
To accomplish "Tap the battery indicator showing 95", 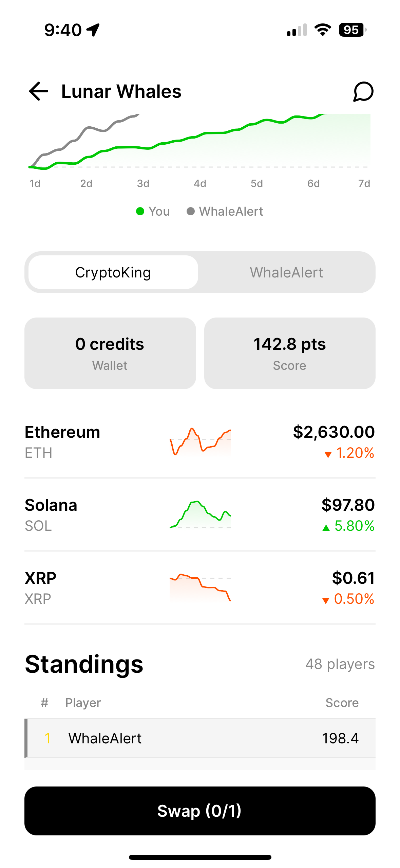I will tap(352, 30).
